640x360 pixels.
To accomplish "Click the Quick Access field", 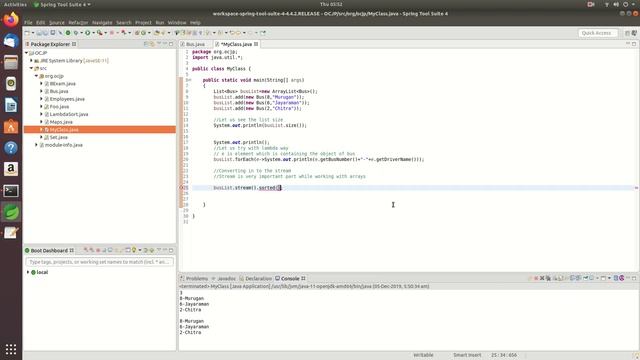I will [598, 33].
